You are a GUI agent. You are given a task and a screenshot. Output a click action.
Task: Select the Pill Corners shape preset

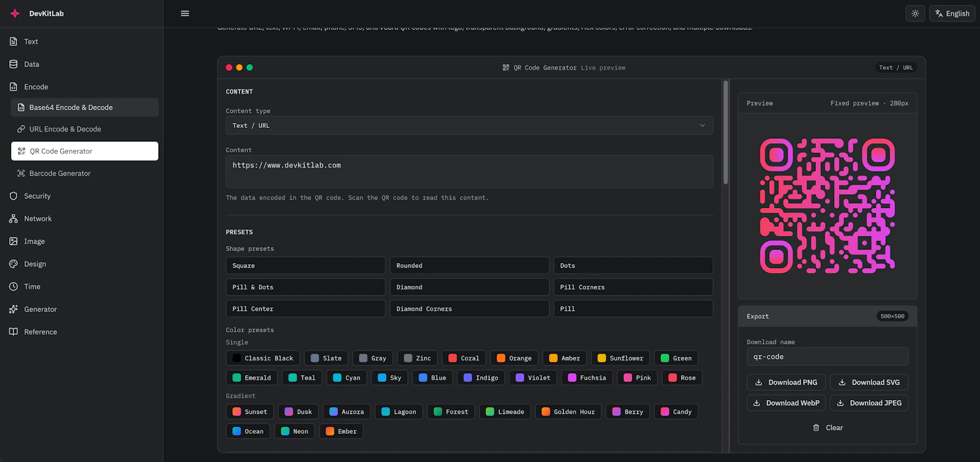coord(633,287)
